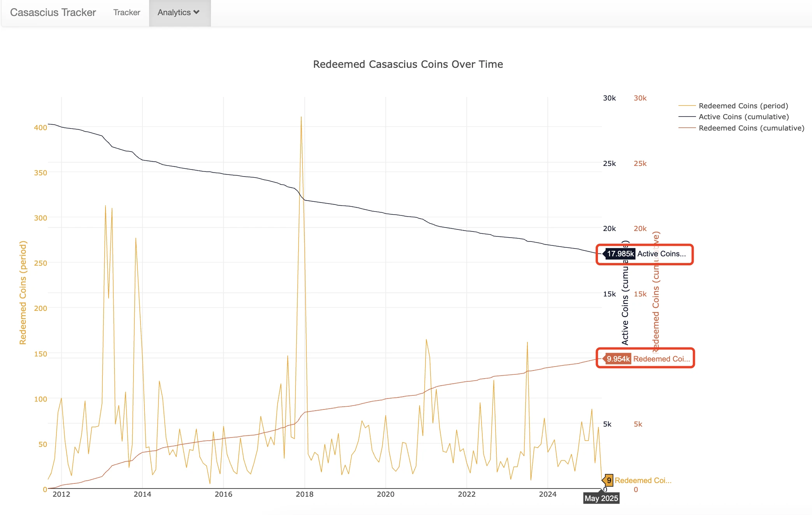Click the Casascius Tracker brand heading

pos(53,12)
